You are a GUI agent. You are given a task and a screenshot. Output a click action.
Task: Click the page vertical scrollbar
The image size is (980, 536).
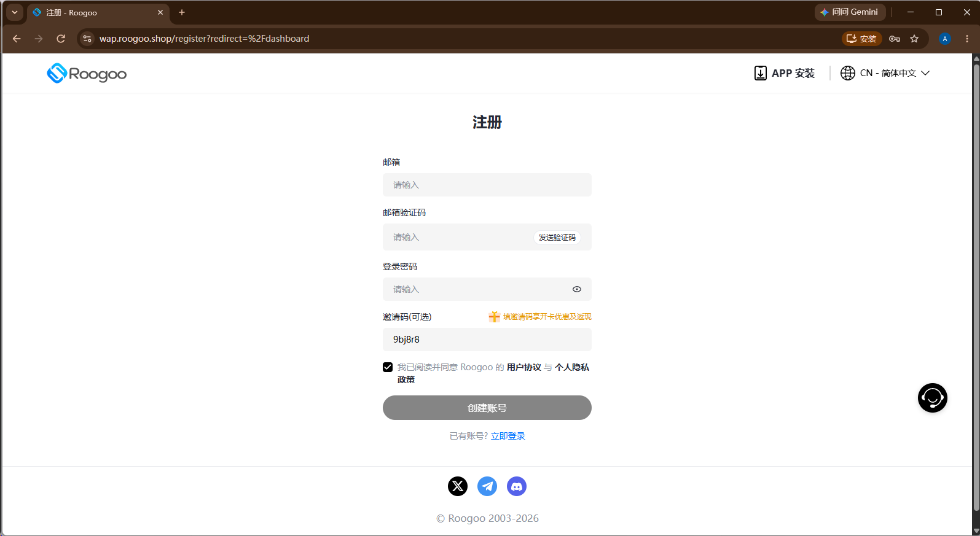pos(976,287)
